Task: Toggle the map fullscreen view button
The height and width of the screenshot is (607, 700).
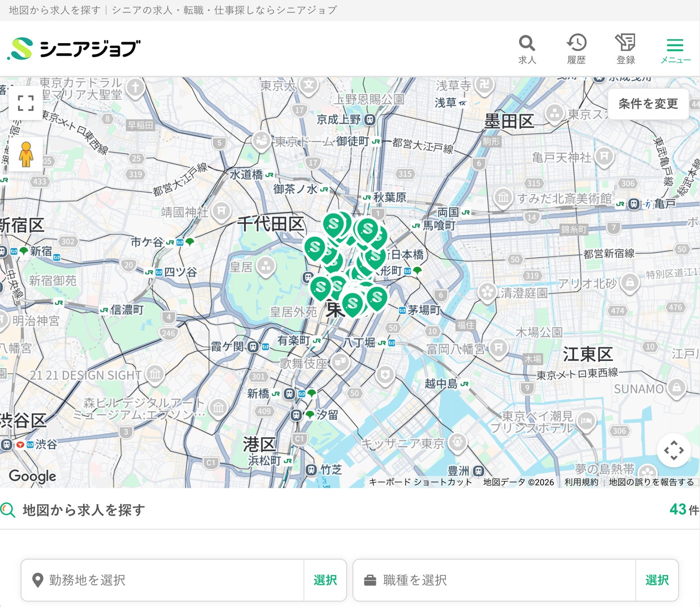Action: coord(26,103)
